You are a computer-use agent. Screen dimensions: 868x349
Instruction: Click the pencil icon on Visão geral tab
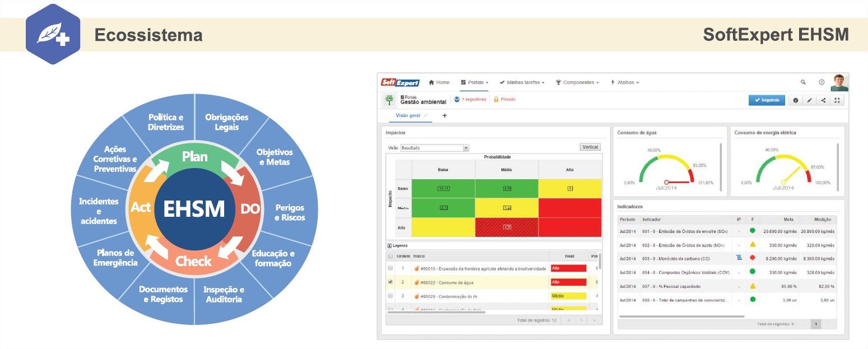pyautogui.click(x=426, y=115)
